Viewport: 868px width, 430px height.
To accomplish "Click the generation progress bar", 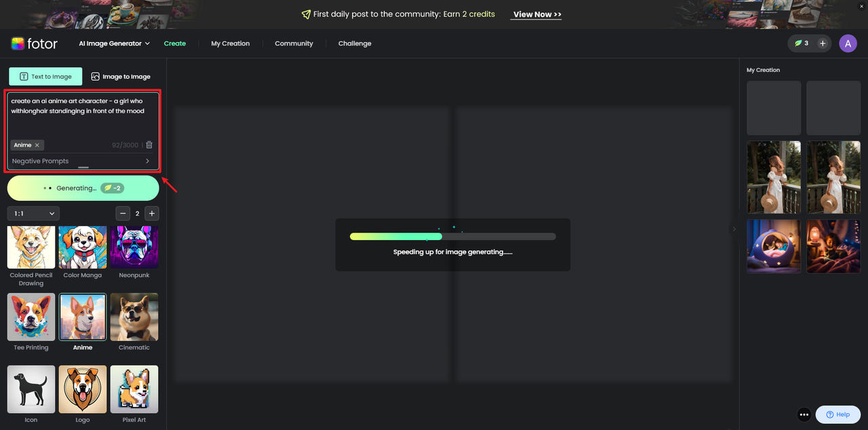I will click(x=453, y=237).
